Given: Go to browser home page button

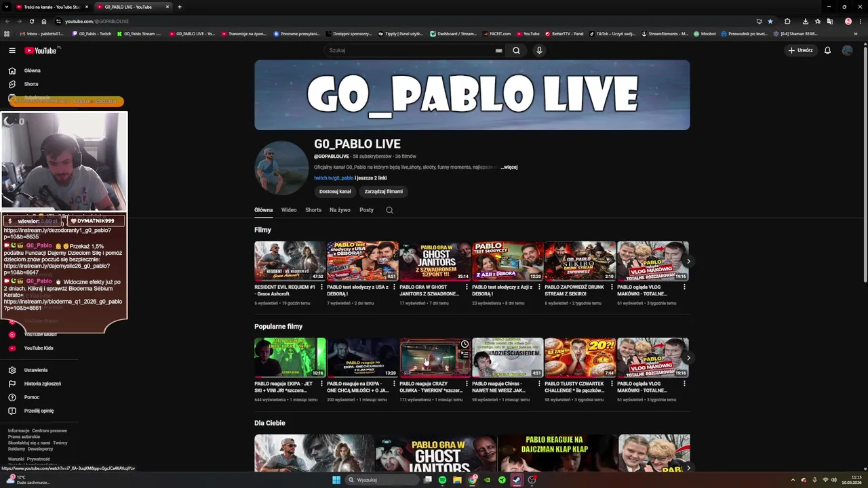Looking at the screenshot, I should [x=44, y=21].
